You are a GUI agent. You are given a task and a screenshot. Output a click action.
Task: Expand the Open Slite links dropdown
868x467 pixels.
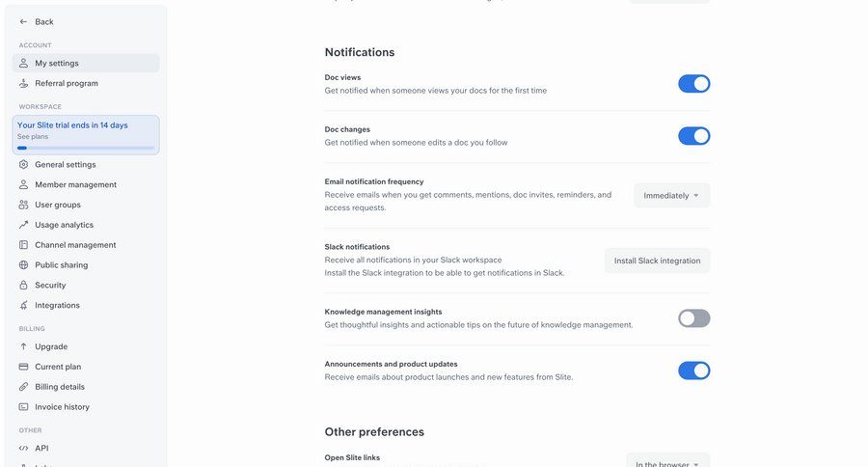click(x=667, y=462)
